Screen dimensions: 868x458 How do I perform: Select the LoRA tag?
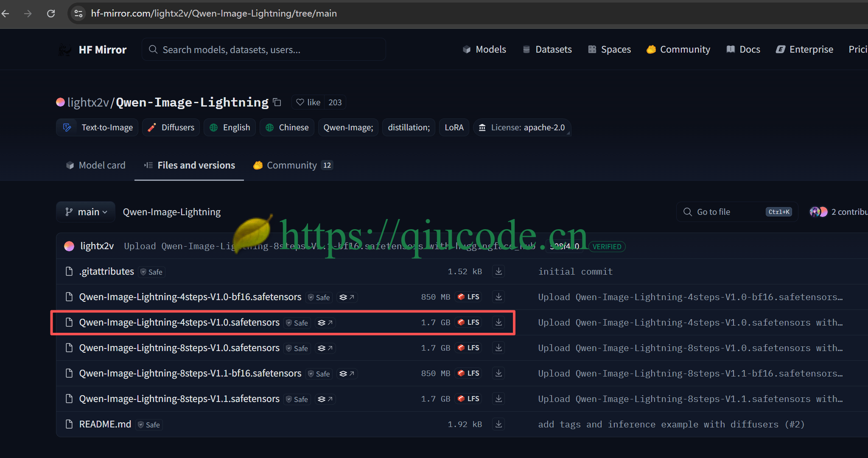point(454,127)
